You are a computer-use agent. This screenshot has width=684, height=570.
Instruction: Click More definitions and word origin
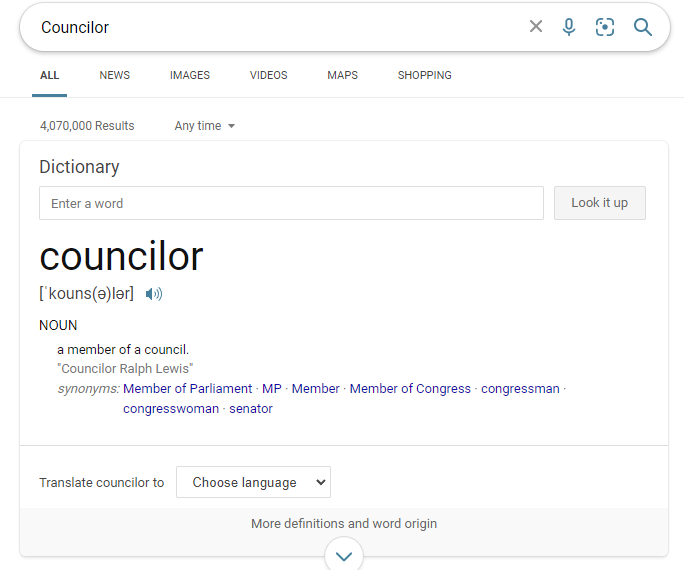click(x=344, y=523)
